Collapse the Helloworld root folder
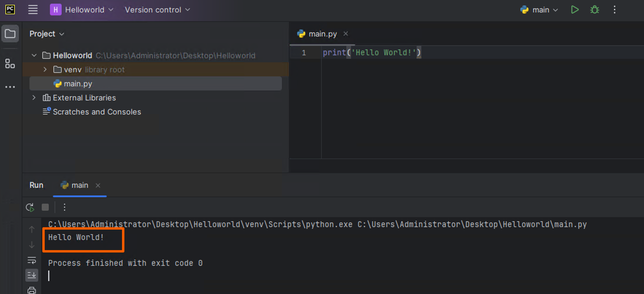Viewport: 644px width, 294px height. tap(34, 55)
